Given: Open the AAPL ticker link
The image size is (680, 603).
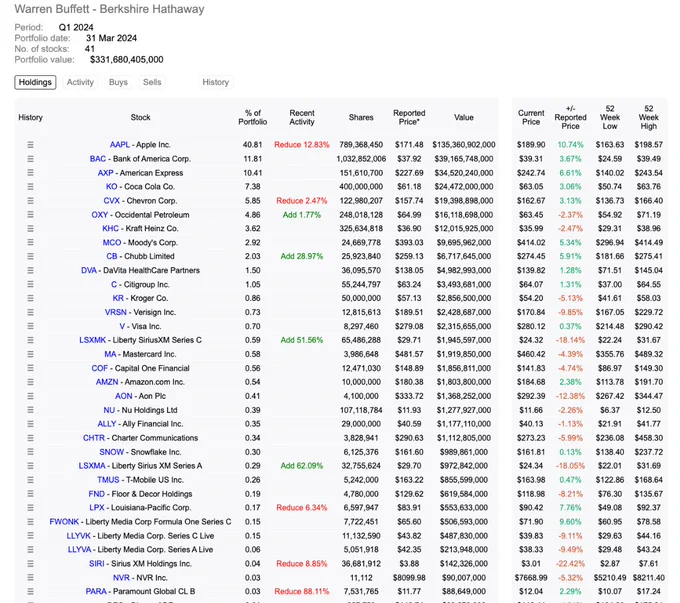Looking at the screenshot, I should click(x=120, y=145).
